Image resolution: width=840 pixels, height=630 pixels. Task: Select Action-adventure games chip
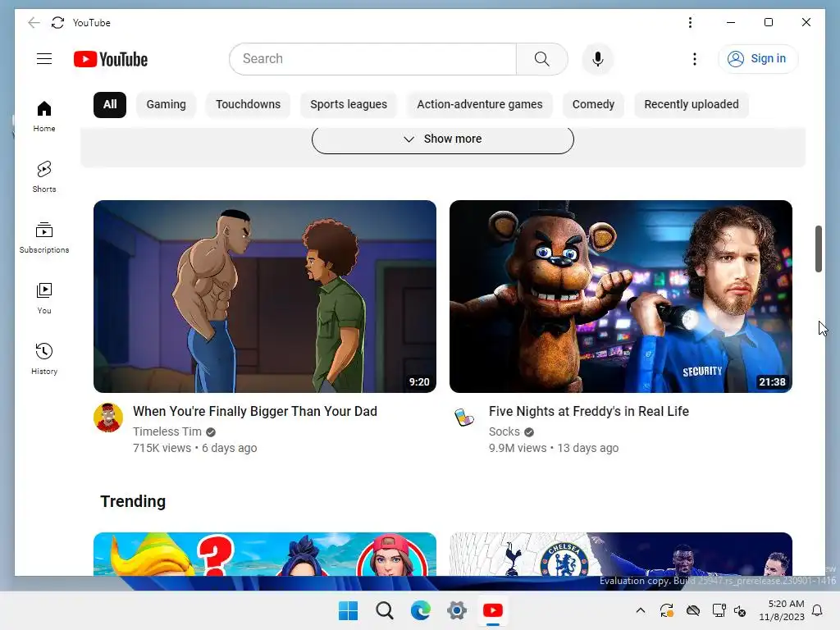480,104
